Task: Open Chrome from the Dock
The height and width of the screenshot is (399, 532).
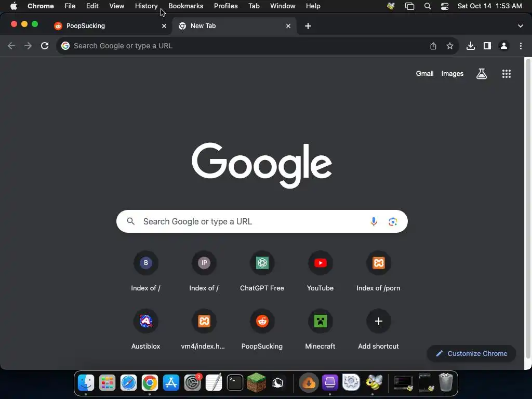Action: tap(150, 383)
